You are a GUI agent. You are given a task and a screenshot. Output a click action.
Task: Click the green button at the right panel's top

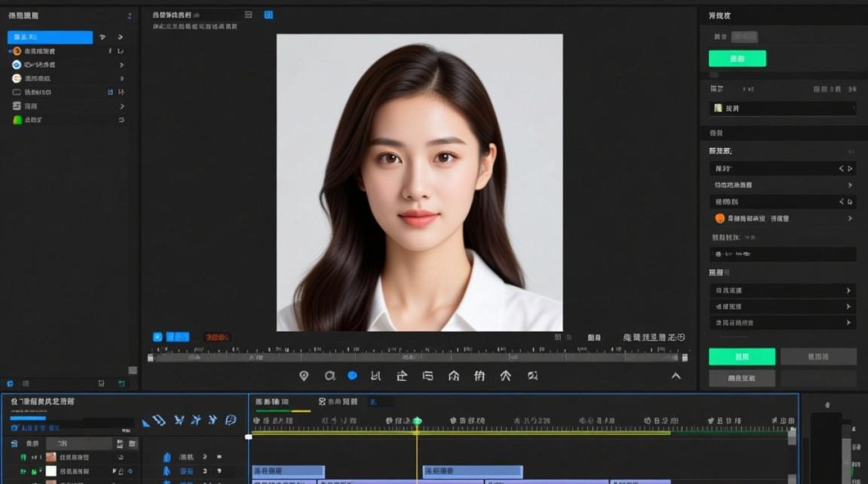pos(738,59)
